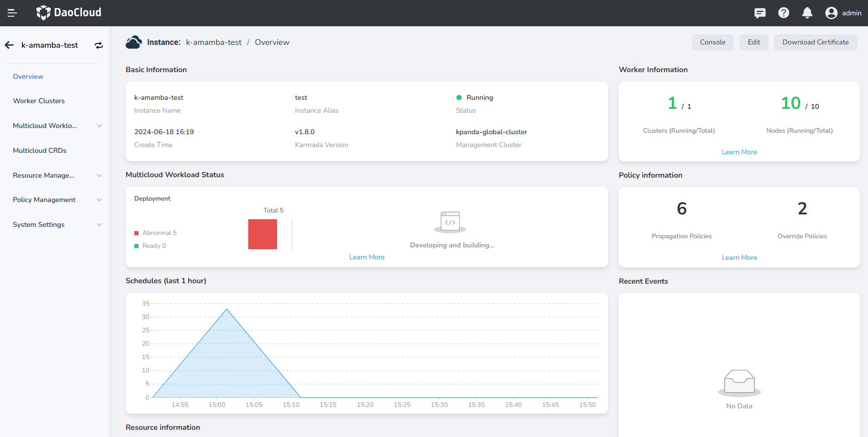Click the Download Certificate button

[815, 42]
